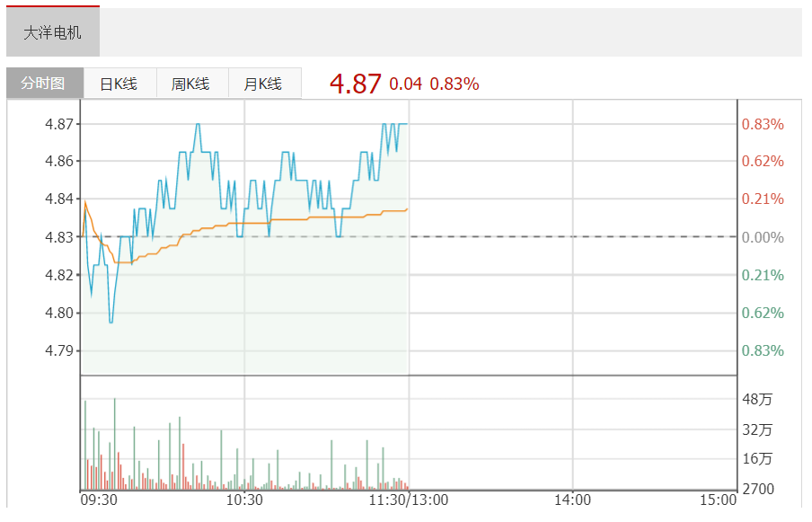Click the 16万 volume axis label
This screenshot has width=812, height=522.
[757, 459]
